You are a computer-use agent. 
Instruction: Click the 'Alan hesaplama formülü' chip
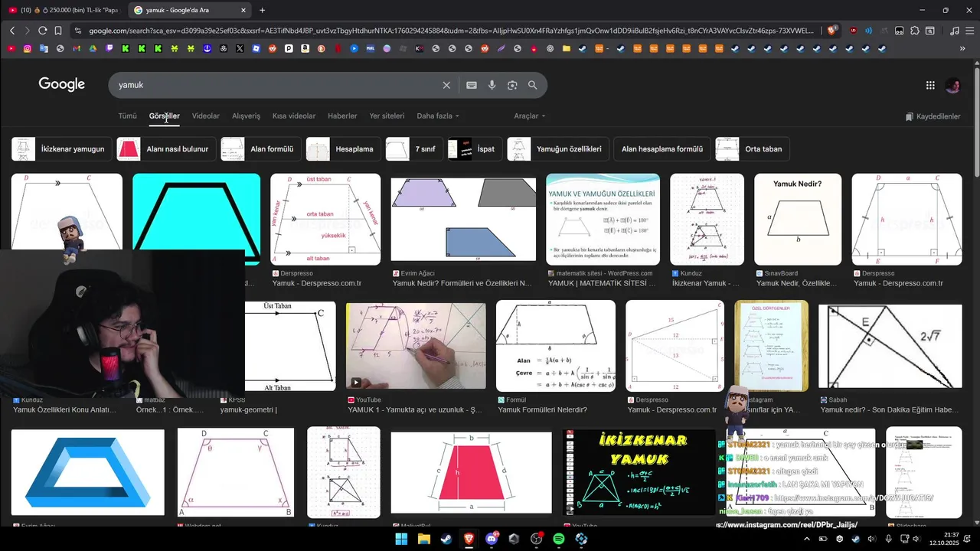(662, 149)
